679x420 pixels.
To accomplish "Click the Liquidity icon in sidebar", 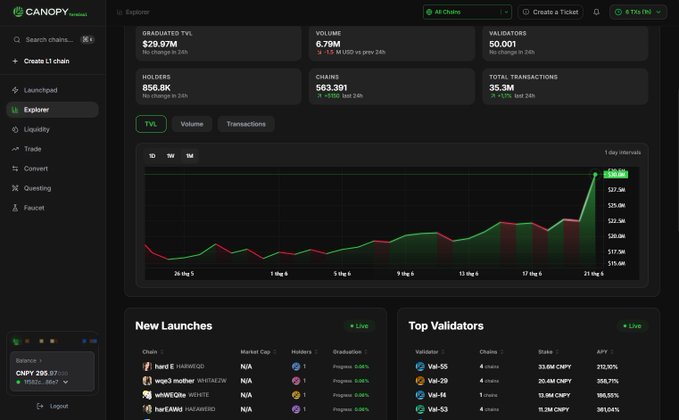I will tap(15, 129).
